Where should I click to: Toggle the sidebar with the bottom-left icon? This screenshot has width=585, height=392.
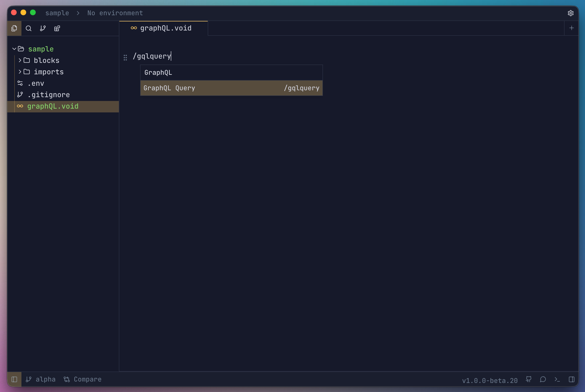coord(14,379)
